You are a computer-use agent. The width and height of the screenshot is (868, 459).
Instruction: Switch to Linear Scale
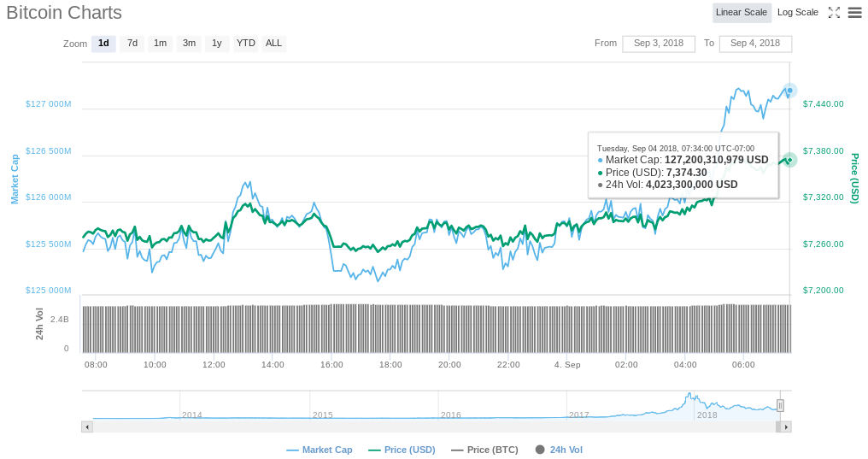pyautogui.click(x=742, y=12)
